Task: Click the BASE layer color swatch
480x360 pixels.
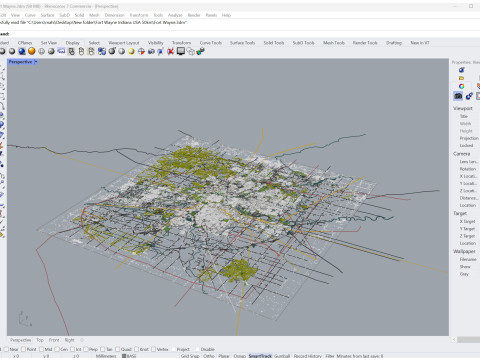Action: (124, 356)
